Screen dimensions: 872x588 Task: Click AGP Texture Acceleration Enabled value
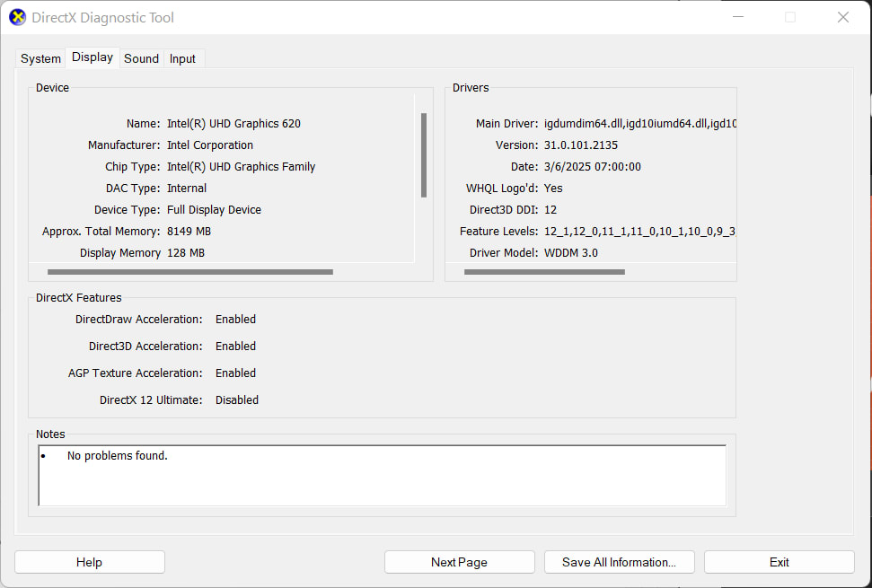point(235,373)
